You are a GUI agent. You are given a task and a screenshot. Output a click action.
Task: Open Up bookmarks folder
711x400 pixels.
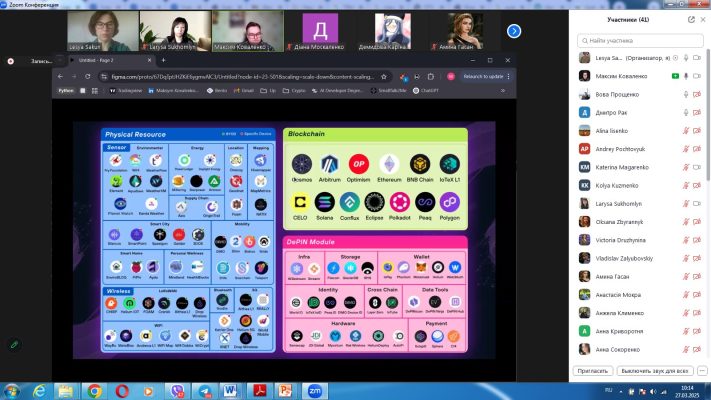pyautogui.click(x=268, y=91)
